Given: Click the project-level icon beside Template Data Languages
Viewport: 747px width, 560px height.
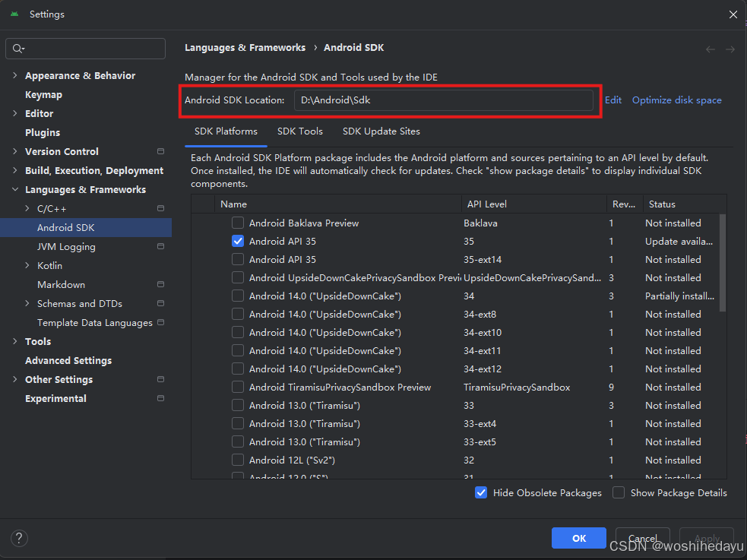Looking at the screenshot, I should [160, 322].
